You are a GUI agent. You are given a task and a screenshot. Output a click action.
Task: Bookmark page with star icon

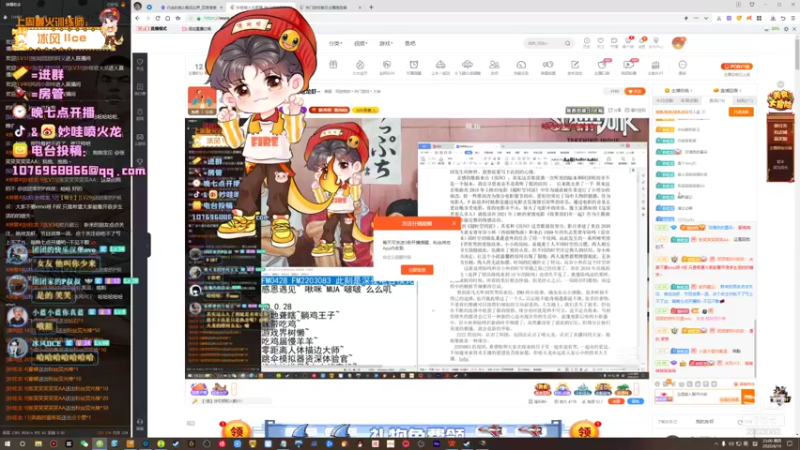pos(178,18)
